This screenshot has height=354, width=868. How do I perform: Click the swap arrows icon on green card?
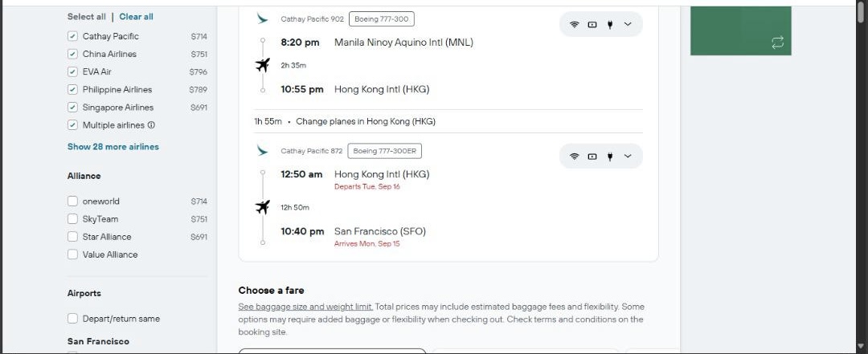(x=777, y=43)
